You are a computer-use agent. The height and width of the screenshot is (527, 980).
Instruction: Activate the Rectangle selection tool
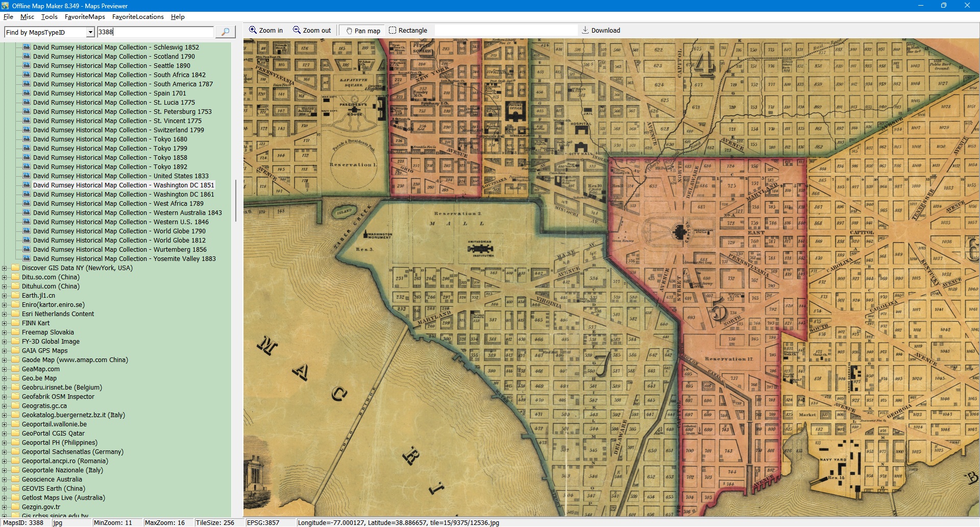408,31
